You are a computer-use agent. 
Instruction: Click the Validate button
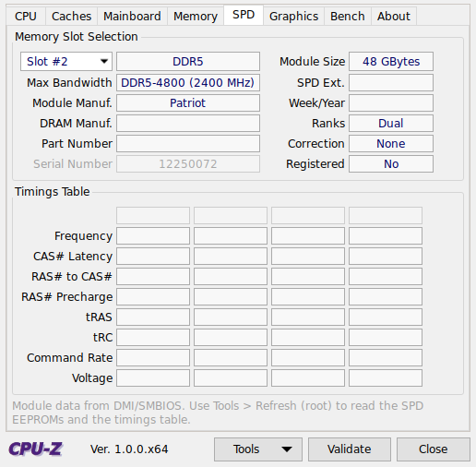[350, 449]
